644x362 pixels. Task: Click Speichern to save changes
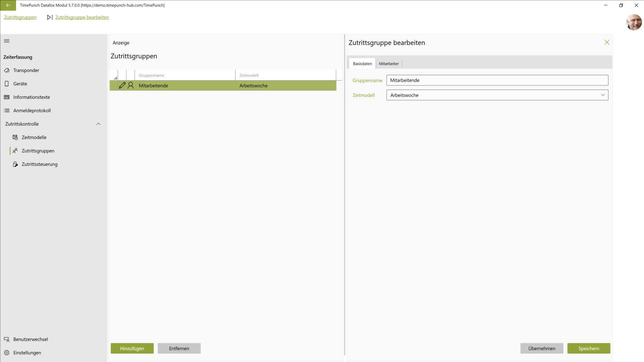click(589, 348)
